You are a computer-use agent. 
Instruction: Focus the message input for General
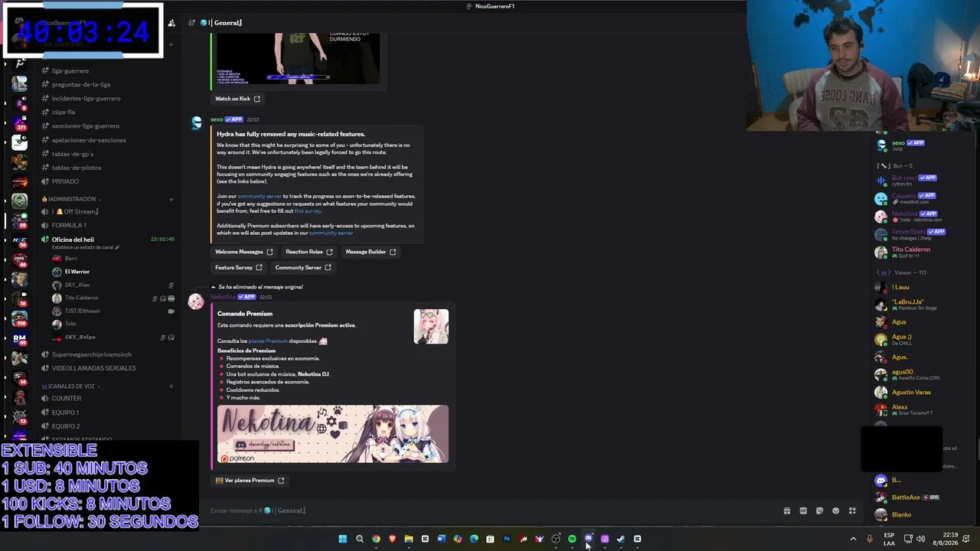click(490, 510)
